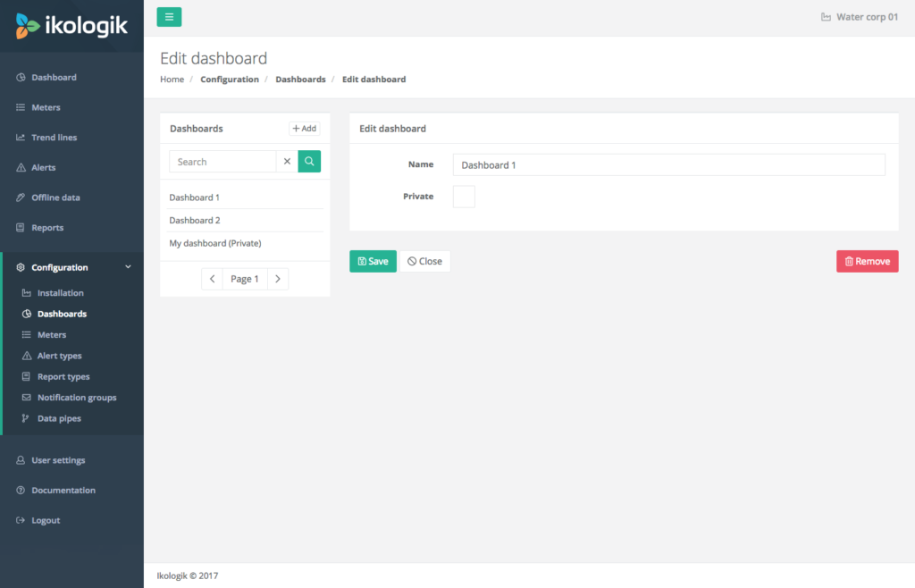
Task: Click the Close button
Action: (424, 261)
